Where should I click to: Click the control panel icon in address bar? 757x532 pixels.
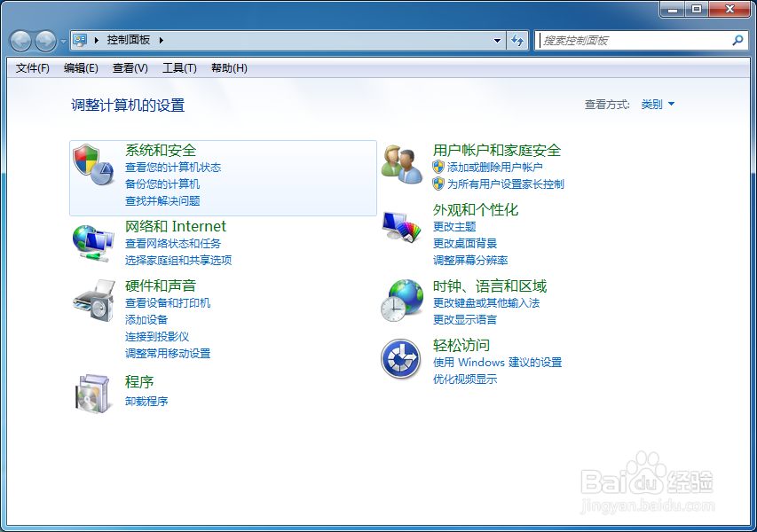click(80, 40)
